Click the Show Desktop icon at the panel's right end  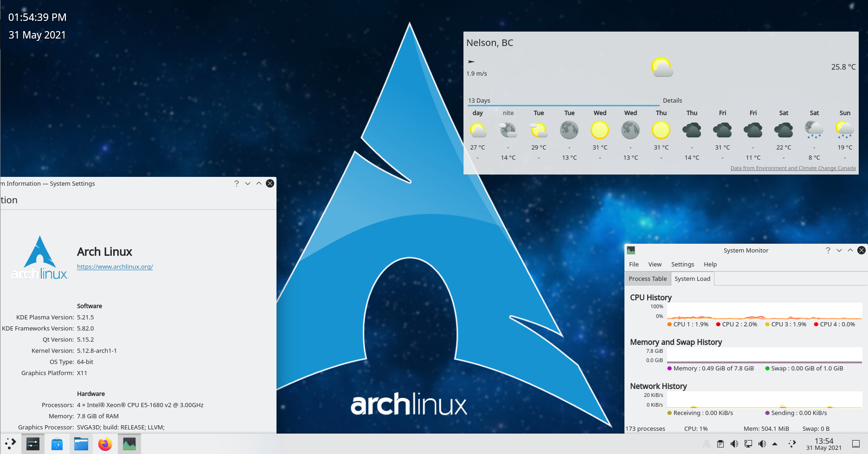(x=856, y=444)
